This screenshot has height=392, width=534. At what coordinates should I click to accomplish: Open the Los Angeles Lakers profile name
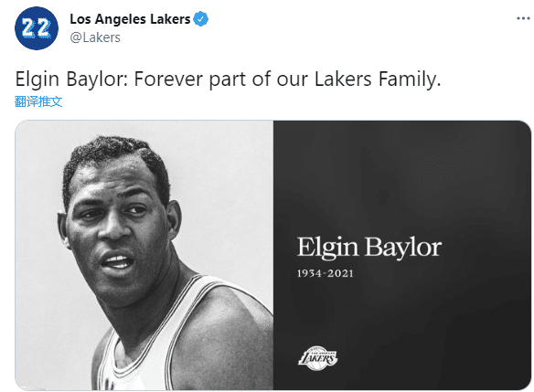pos(130,19)
